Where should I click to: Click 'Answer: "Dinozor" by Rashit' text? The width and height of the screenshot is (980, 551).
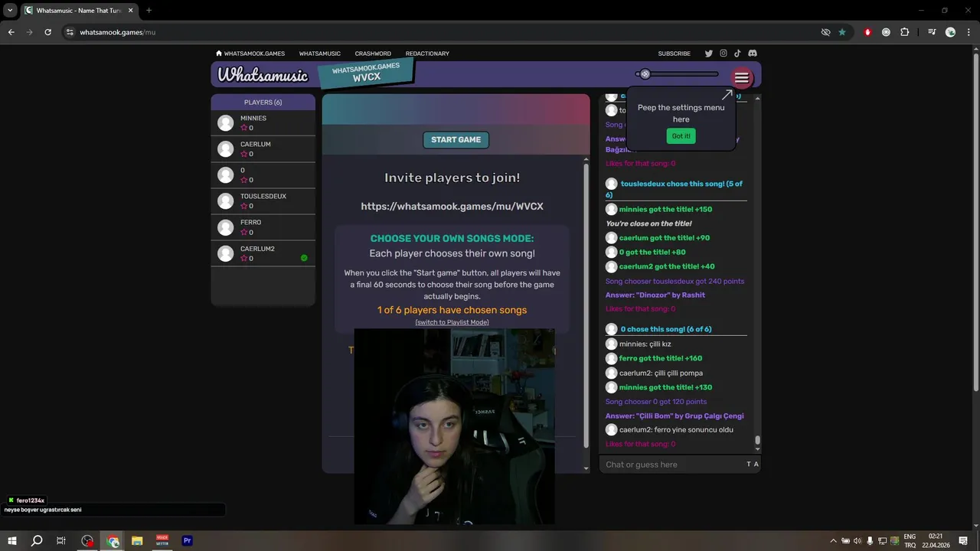pyautogui.click(x=655, y=295)
